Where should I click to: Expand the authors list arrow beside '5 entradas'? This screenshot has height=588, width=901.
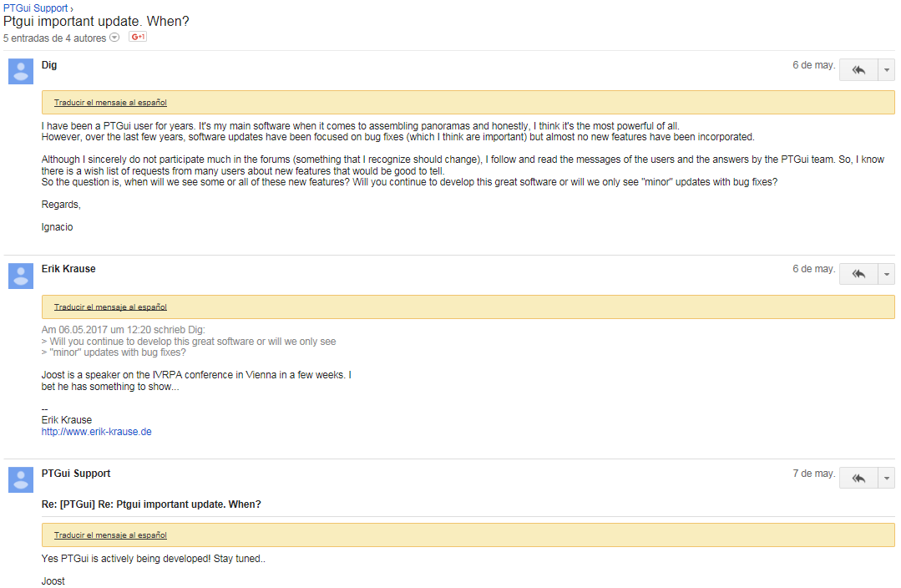point(114,38)
